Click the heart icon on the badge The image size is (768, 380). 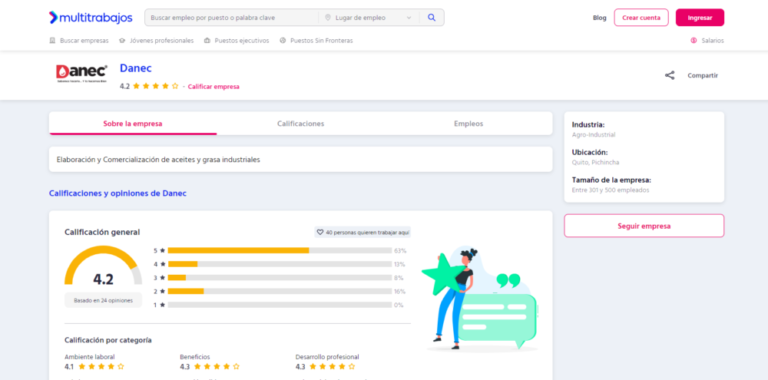320,232
